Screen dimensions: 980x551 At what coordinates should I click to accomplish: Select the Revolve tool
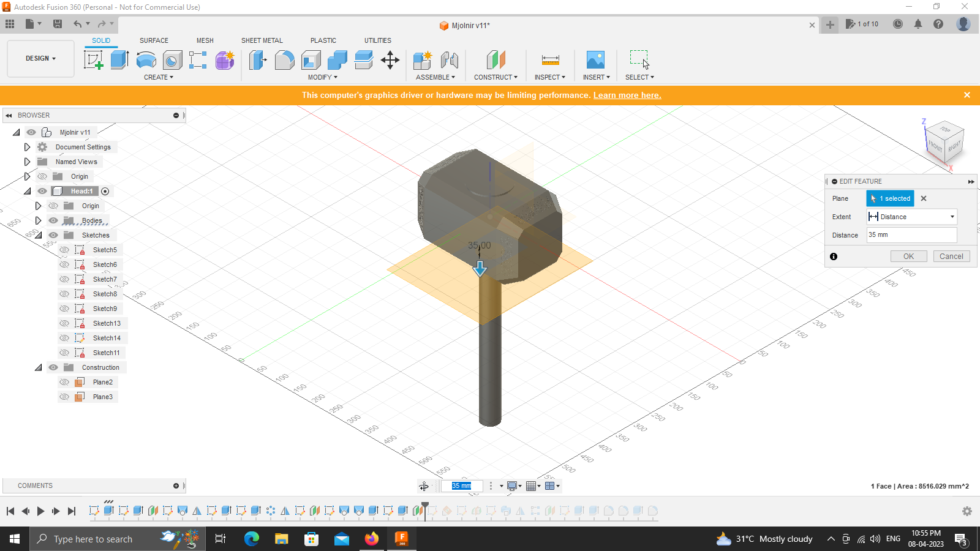[x=146, y=59]
